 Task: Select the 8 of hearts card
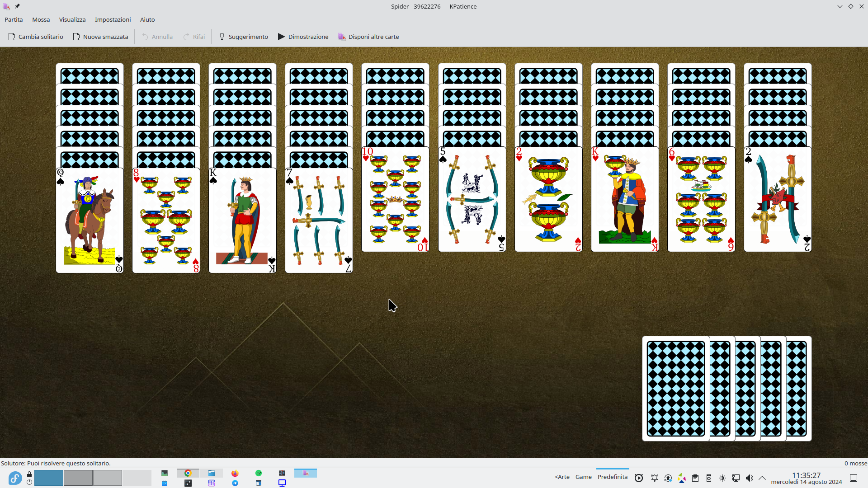[x=166, y=221]
